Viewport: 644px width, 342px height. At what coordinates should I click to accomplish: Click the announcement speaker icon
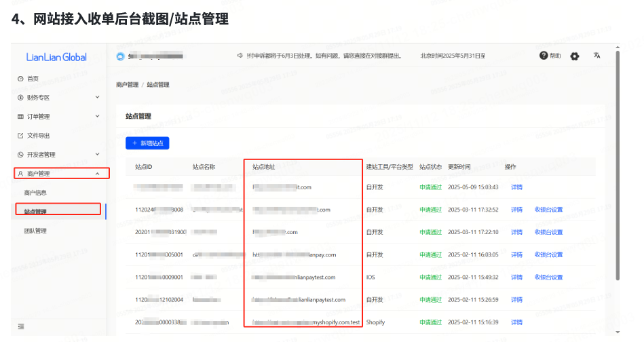pyautogui.click(x=240, y=56)
